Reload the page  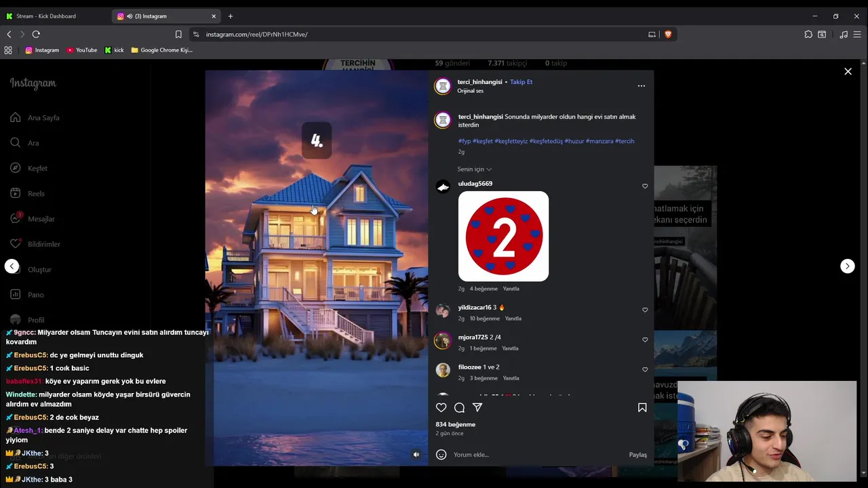[x=36, y=35]
